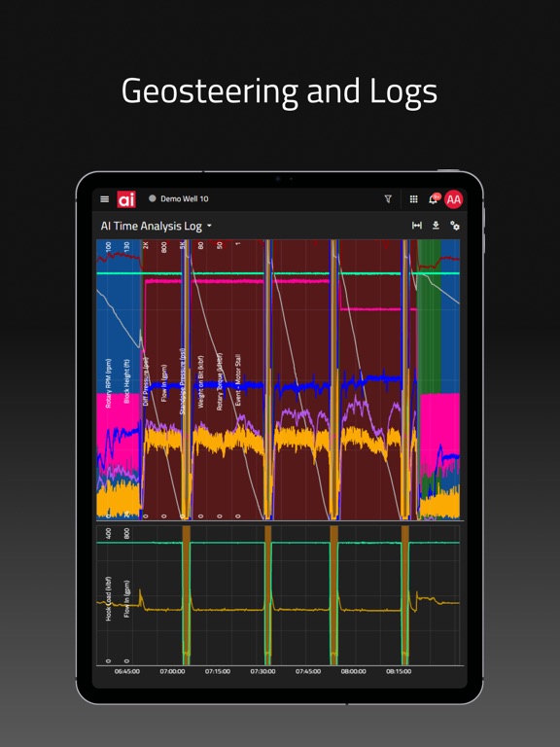Click the red ai logo
The image size is (560, 747).
(x=126, y=199)
